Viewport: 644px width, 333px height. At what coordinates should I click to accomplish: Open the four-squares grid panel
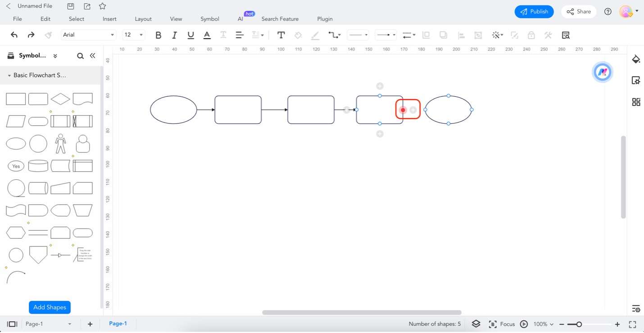[x=636, y=102]
